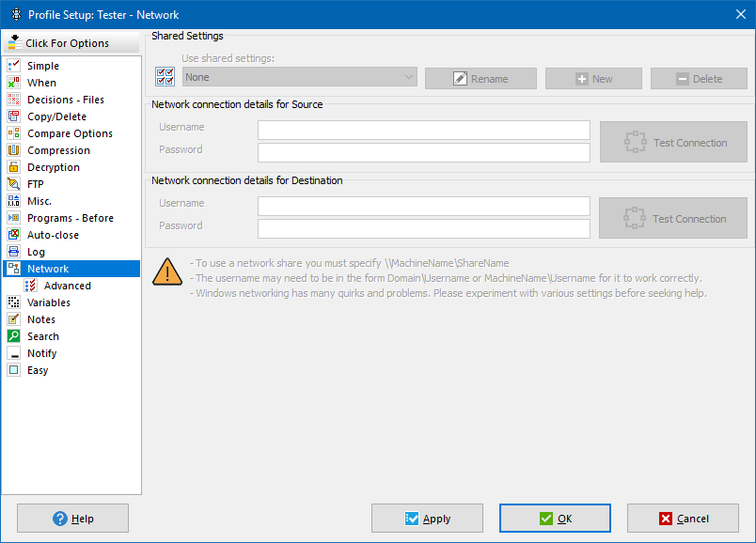Click the Log icon in sidebar
Screen dimensions: 756x543
tap(13, 252)
